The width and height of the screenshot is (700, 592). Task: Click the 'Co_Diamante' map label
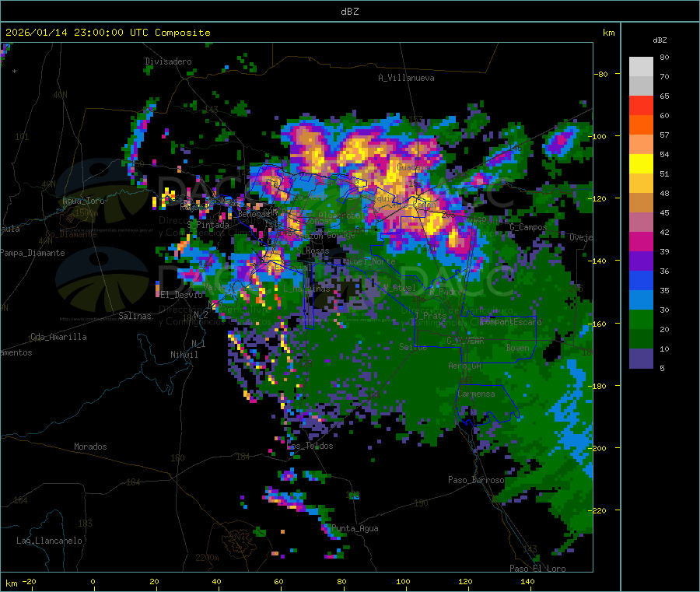click(71, 234)
